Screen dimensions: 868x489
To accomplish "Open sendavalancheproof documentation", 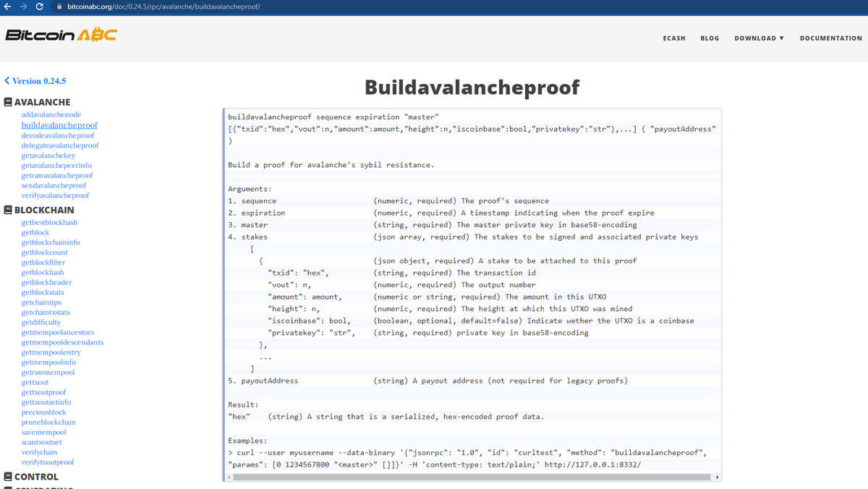I will click(x=54, y=186).
